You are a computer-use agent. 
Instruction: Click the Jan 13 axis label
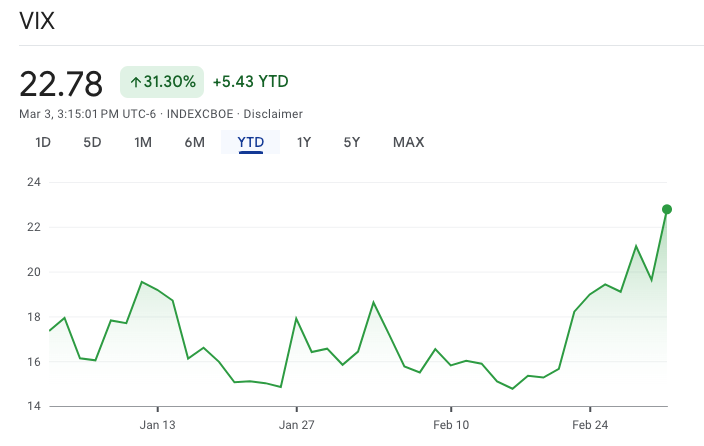click(x=157, y=423)
